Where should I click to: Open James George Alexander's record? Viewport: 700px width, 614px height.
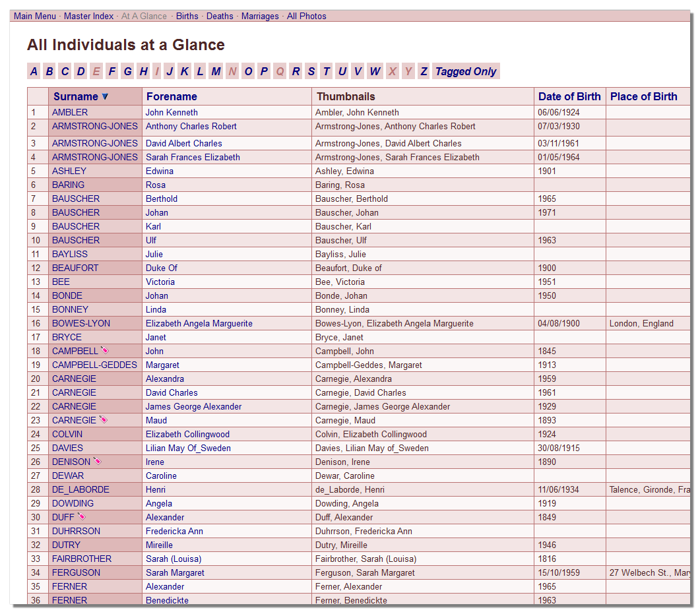(193, 406)
